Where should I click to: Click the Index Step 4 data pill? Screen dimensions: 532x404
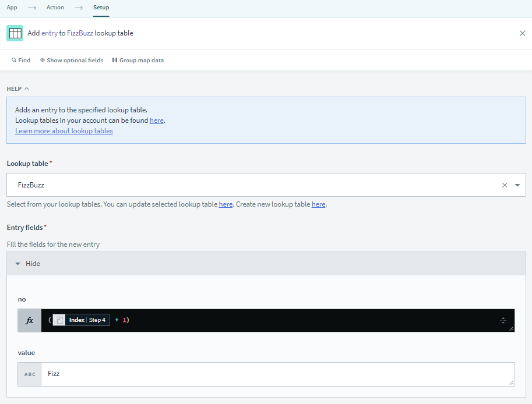point(82,320)
